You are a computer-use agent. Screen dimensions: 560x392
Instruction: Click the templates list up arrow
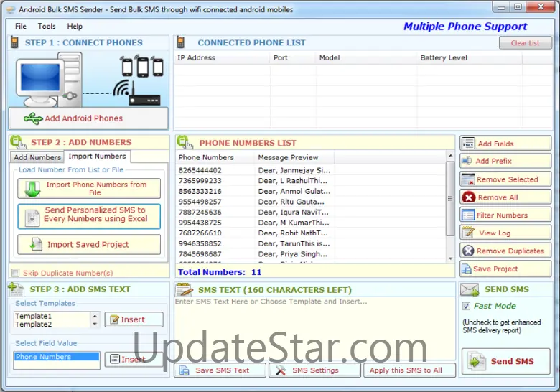point(95,316)
